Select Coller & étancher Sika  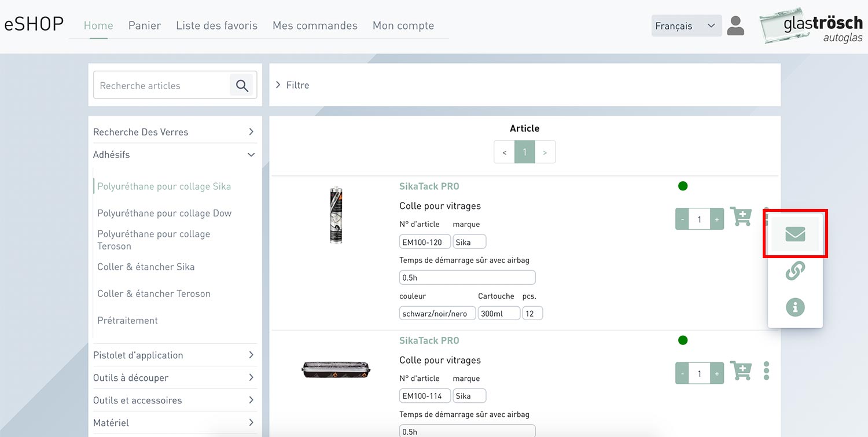[146, 267]
